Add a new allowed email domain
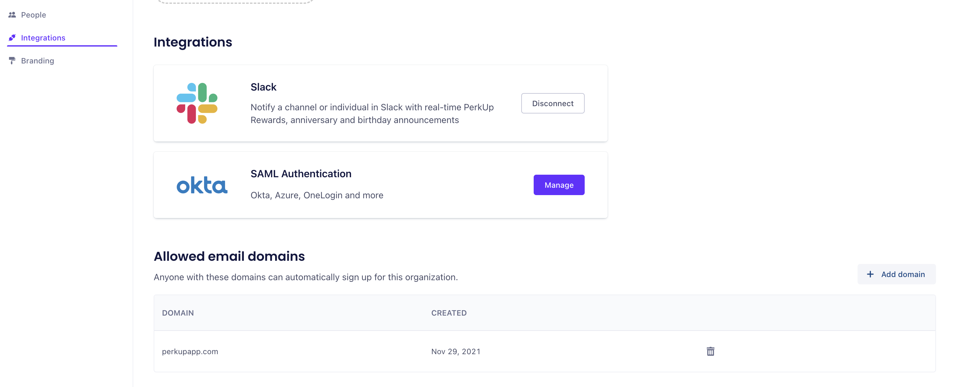The image size is (980, 387). [896, 274]
